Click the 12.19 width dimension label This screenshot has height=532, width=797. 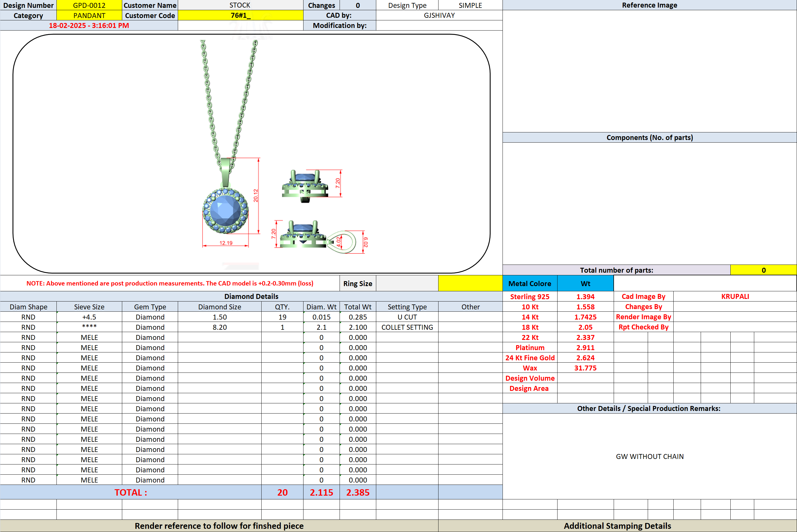pyautogui.click(x=226, y=243)
